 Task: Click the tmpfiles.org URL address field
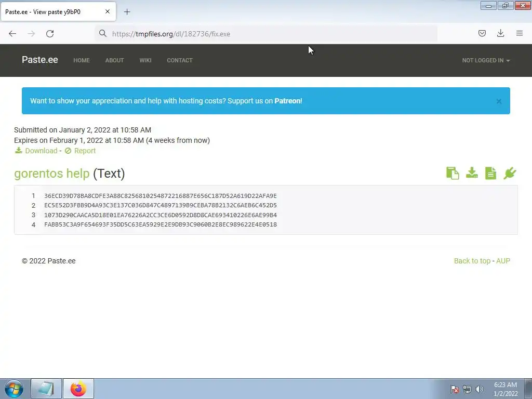tap(266, 34)
